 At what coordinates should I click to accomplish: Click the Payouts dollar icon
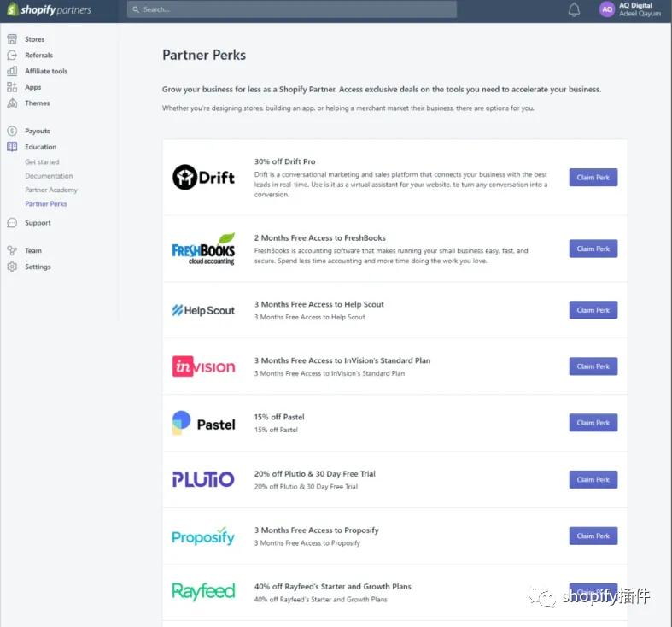12,131
